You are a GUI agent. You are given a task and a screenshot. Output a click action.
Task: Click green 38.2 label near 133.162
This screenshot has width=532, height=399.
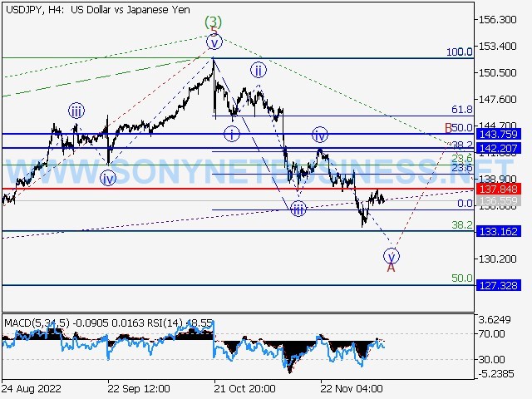click(x=462, y=224)
